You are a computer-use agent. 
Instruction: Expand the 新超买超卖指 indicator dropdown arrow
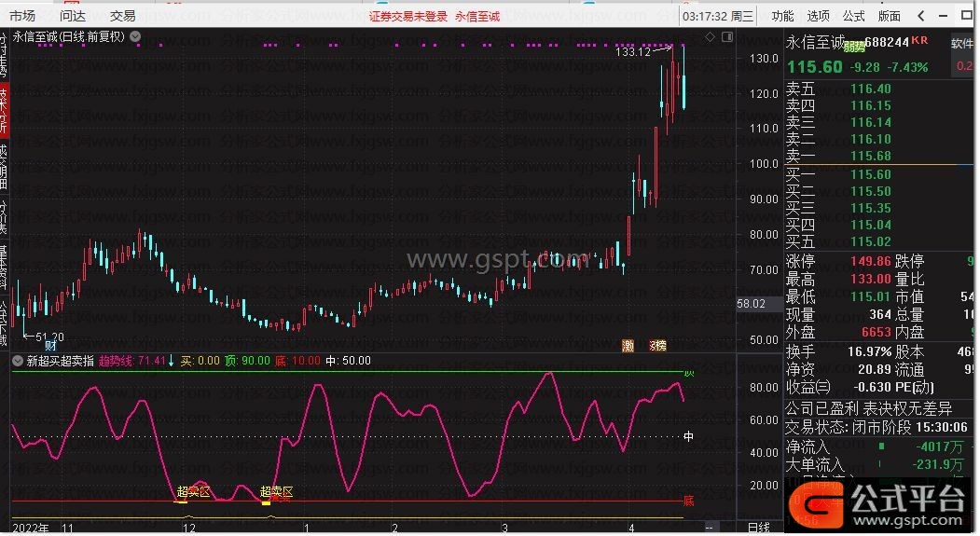point(18,361)
